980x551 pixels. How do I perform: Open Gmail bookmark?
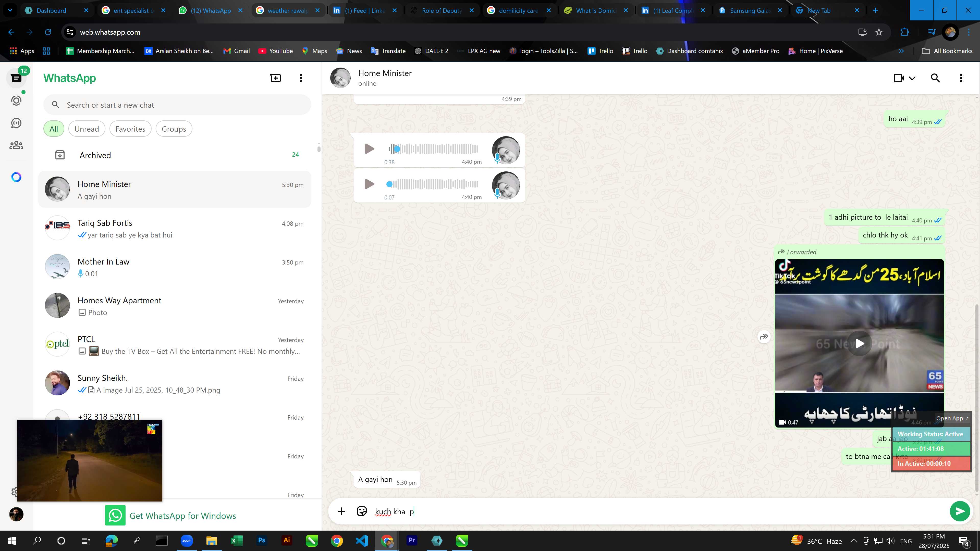coord(236,51)
